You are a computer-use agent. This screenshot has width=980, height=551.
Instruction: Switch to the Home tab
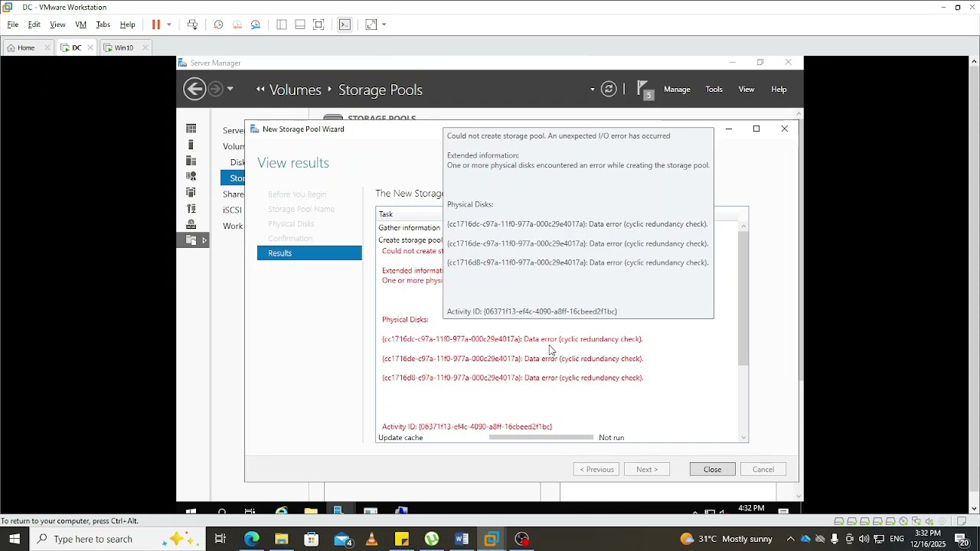[26, 47]
